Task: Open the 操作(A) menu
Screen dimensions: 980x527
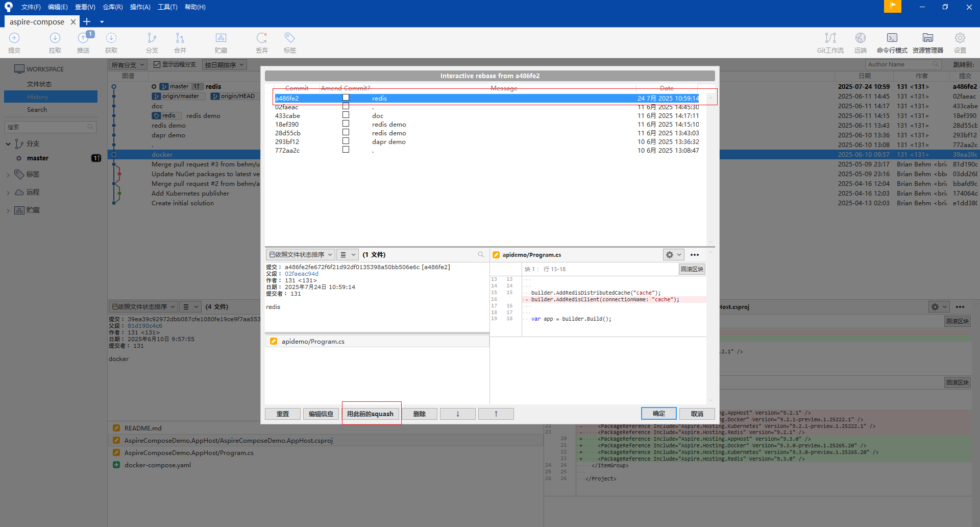Action: pos(140,7)
